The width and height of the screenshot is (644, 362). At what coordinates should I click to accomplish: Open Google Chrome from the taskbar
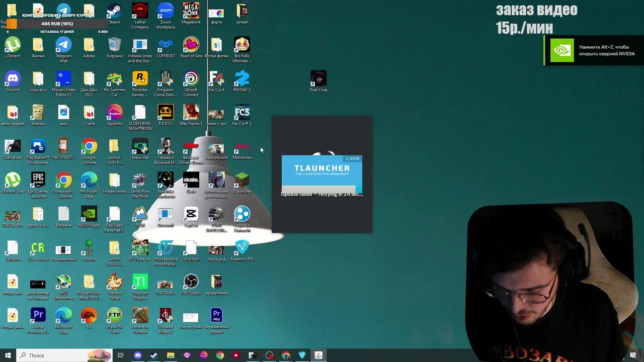tap(220, 355)
